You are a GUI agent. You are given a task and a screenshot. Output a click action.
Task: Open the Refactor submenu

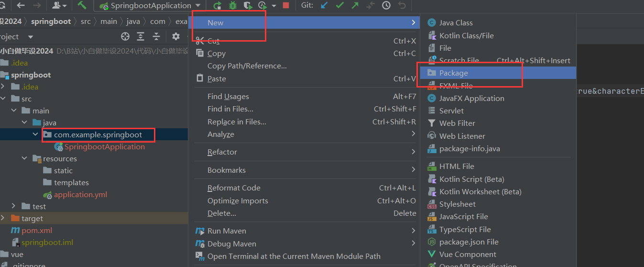point(306,152)
